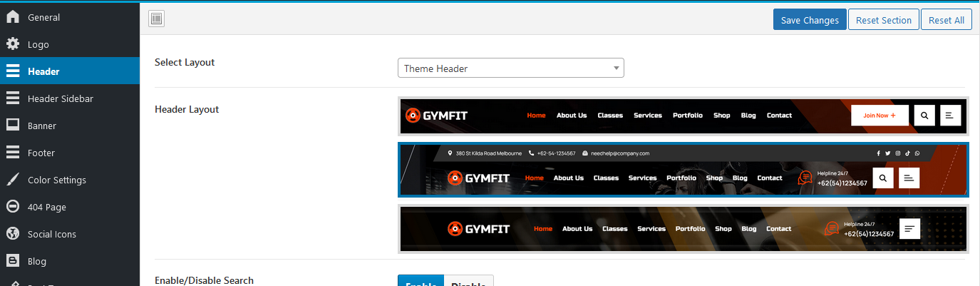Click the 'Select Layout' label text
Screen dimensions: 980x286
coord(185,62)
